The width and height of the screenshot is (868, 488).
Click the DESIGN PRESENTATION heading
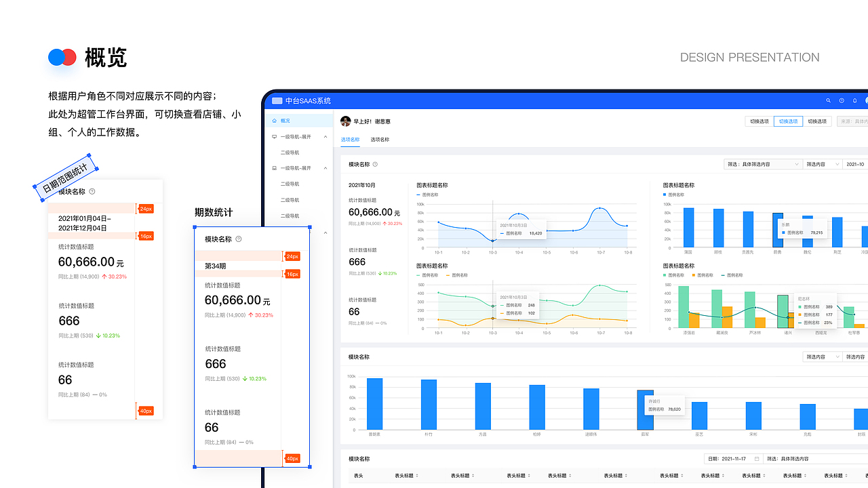tap(750, 58)
